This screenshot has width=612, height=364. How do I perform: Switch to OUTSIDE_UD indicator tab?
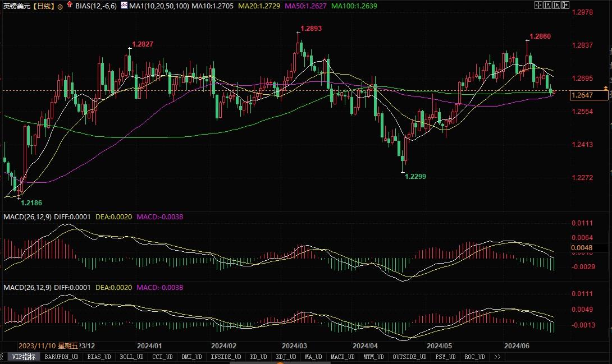409,357
